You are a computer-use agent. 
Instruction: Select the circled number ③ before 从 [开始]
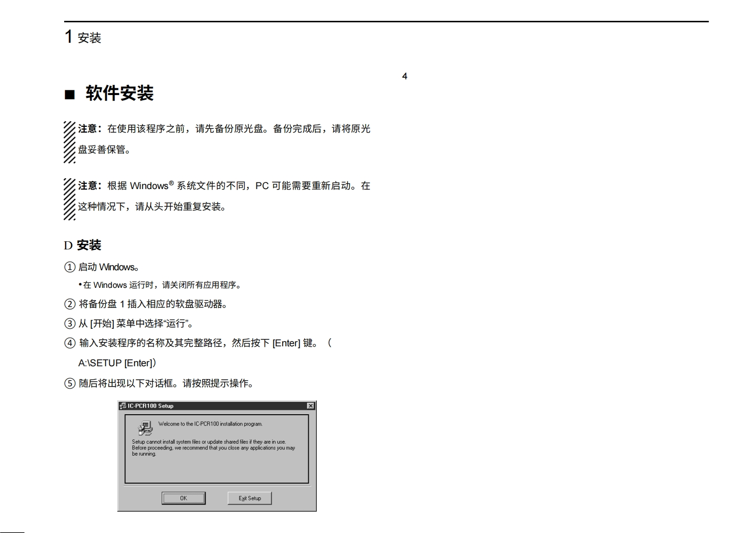tap(70, 324)
